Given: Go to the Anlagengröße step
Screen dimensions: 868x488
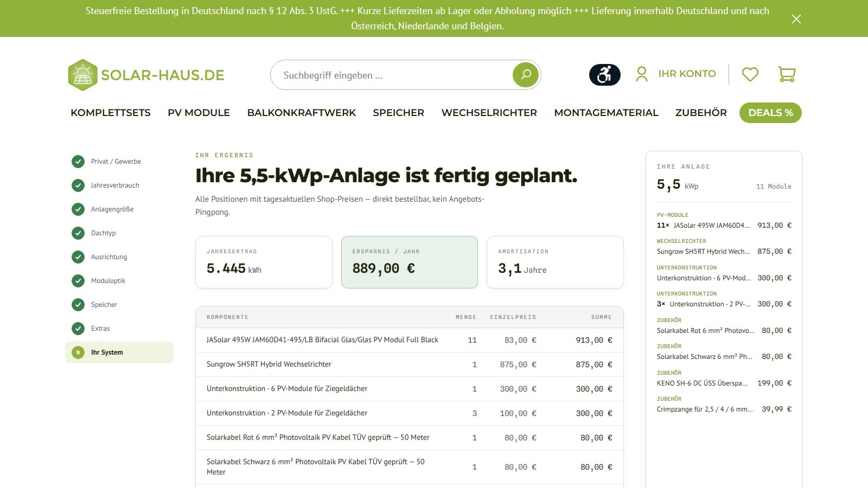Looking at the screenshot, I should pyautogui.click(x=119, y=209).
